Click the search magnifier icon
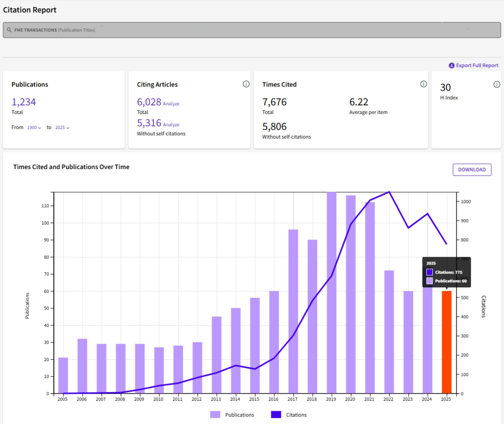The width and height of the screenshot is (504, 424). (x=9, y=30)
